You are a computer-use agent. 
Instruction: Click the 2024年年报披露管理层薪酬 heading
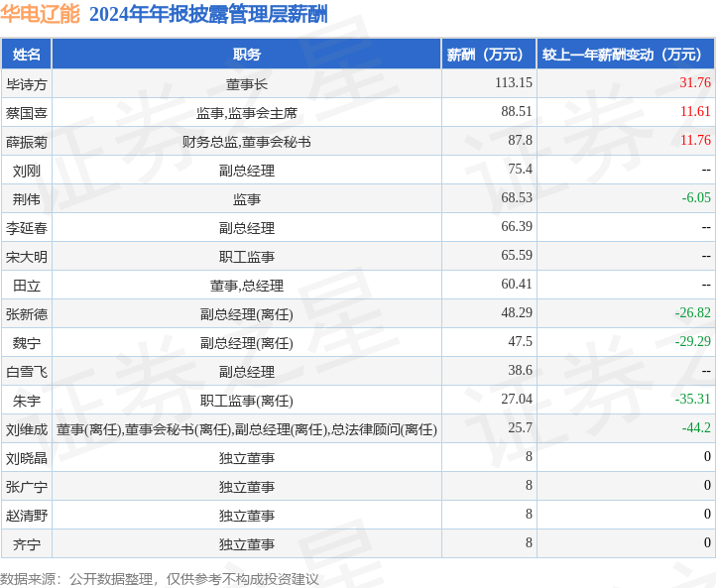tap(208, 14)
